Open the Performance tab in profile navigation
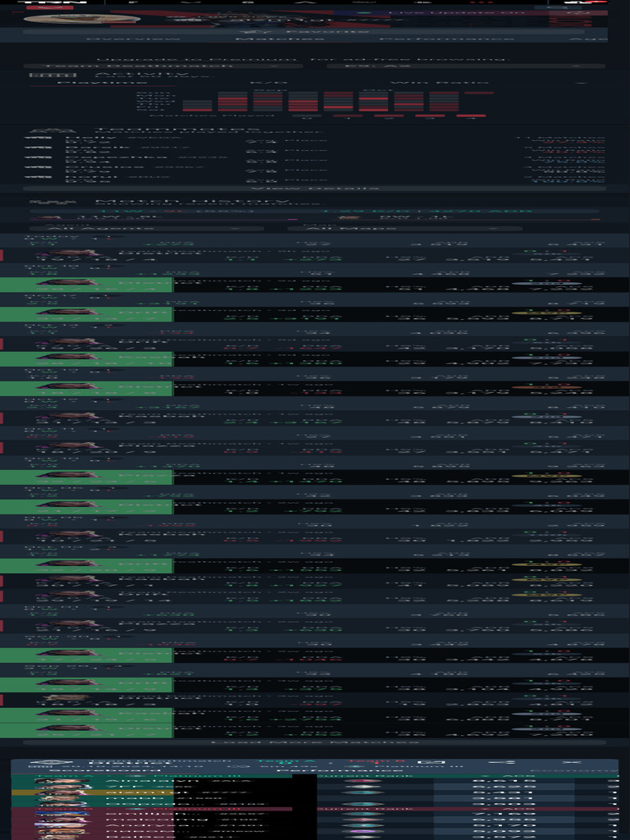 (x=446, y=39)
